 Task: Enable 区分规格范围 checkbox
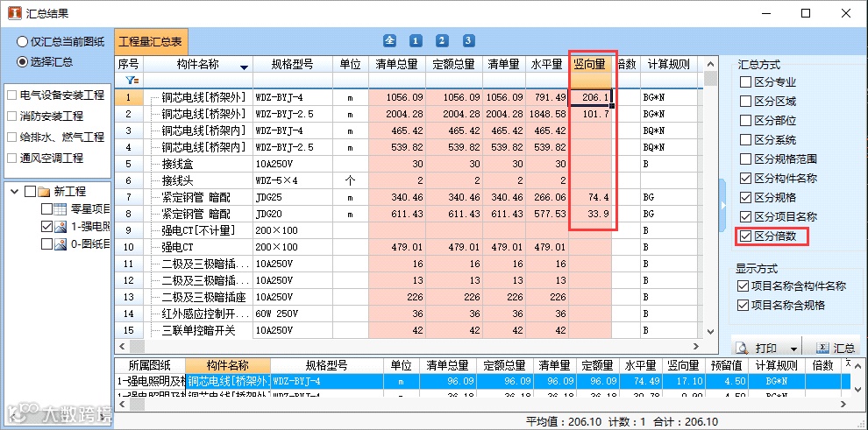tap(745, 159)
